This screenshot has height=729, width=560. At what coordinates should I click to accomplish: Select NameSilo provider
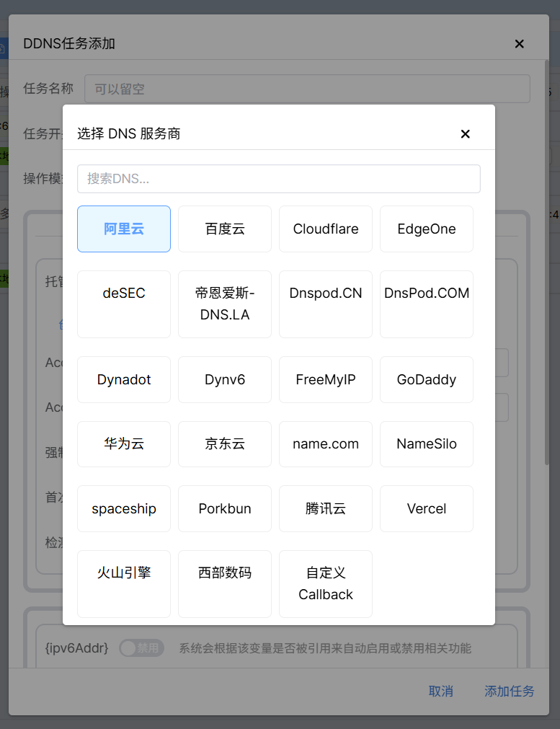[426, 444]
